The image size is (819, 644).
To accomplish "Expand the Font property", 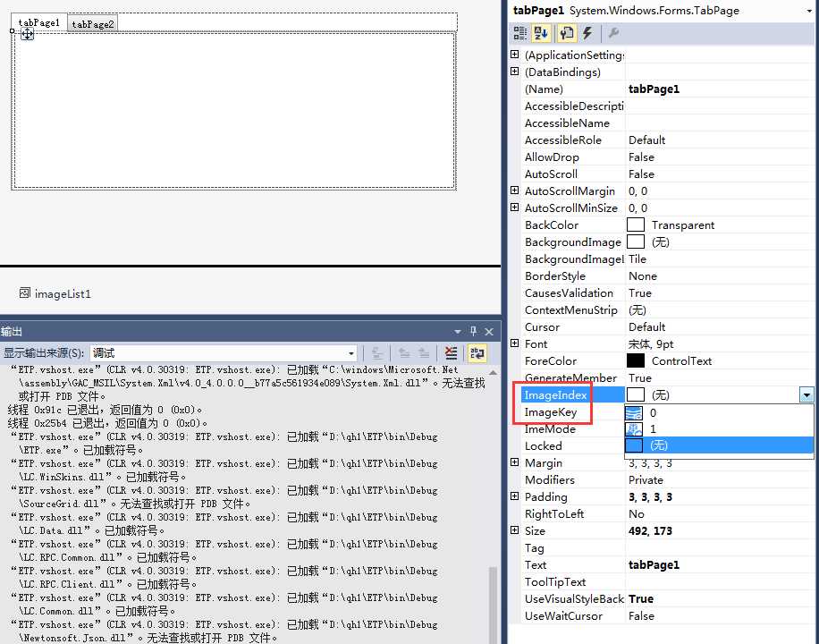I will pyautogui.click(x=514, y=343).
